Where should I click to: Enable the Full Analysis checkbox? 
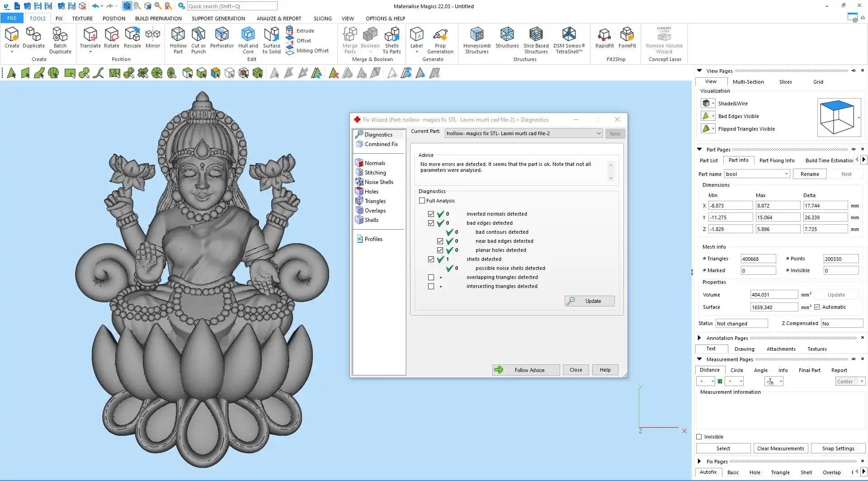422,201
